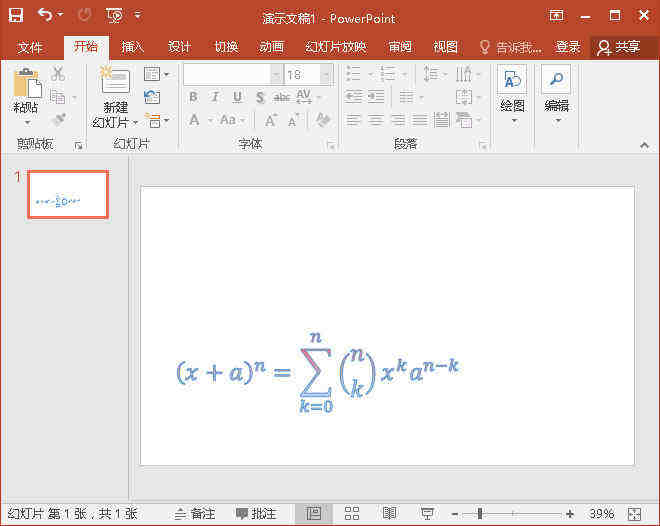
Task: Open the slide Layout dropdown
Action: pyautogui.click(x=156, y=74)
